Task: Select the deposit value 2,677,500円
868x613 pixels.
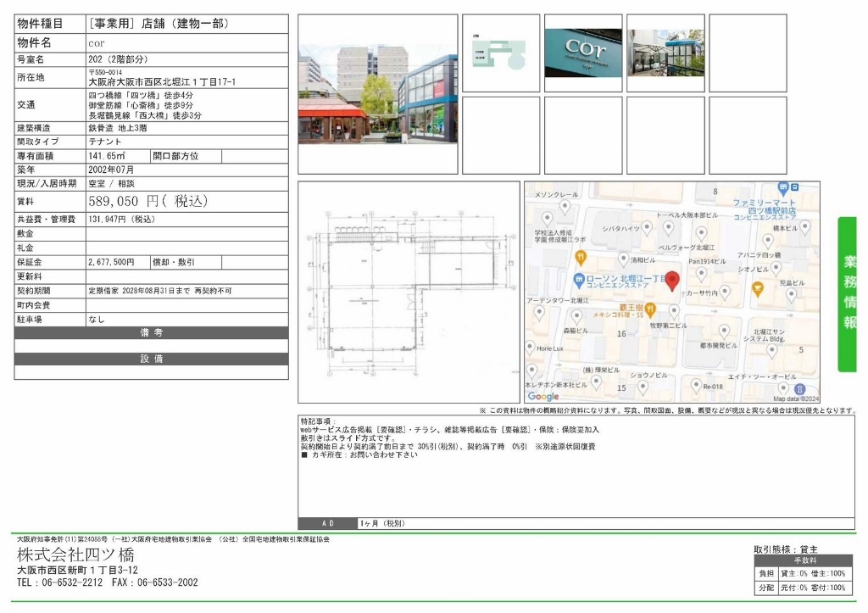Action: [x=111, y=262]
